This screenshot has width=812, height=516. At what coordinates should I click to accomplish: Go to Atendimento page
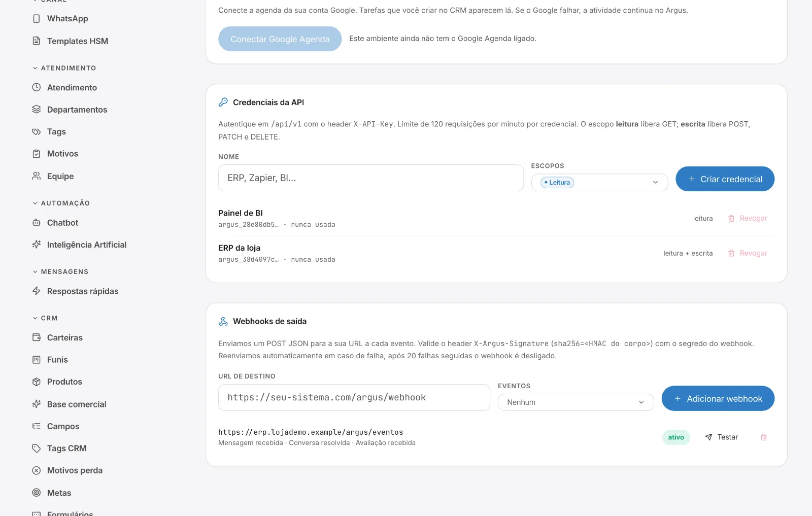[x=72, y=87]
